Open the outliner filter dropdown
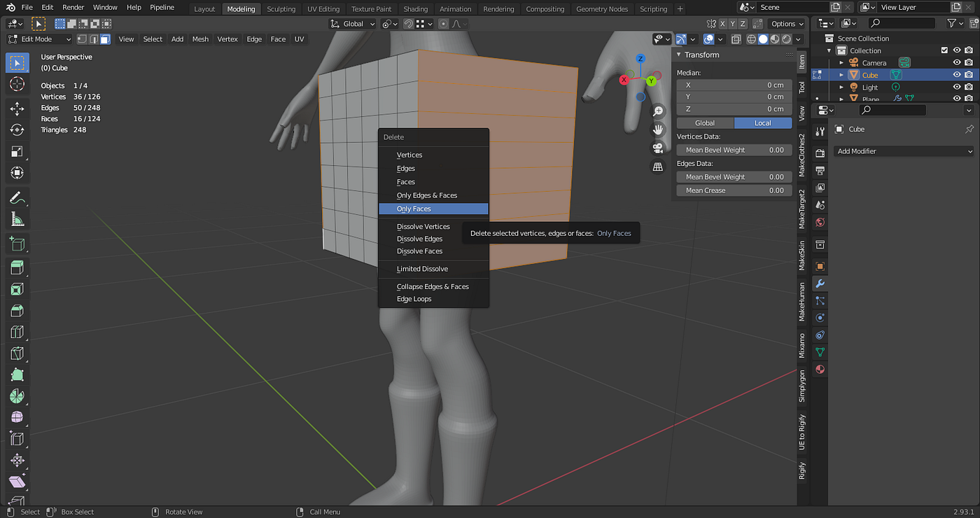The width and height of the screenshot is (980, 518). 955,23
